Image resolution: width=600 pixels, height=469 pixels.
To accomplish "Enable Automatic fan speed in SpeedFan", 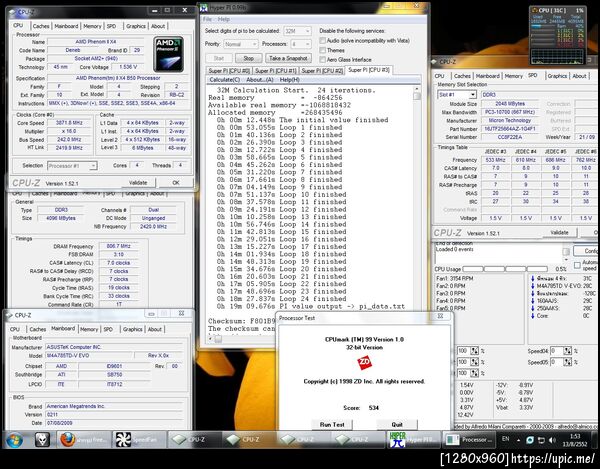I will (x=577, y=265).
